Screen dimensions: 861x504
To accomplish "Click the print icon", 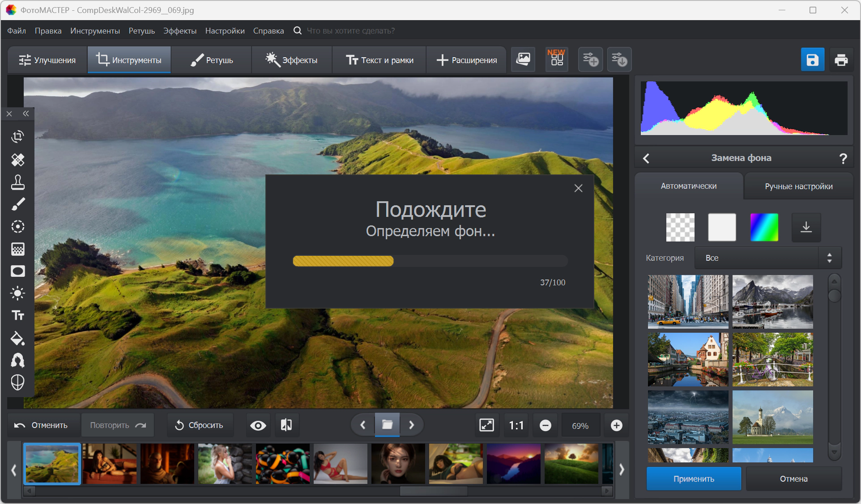I will [841, 60].
